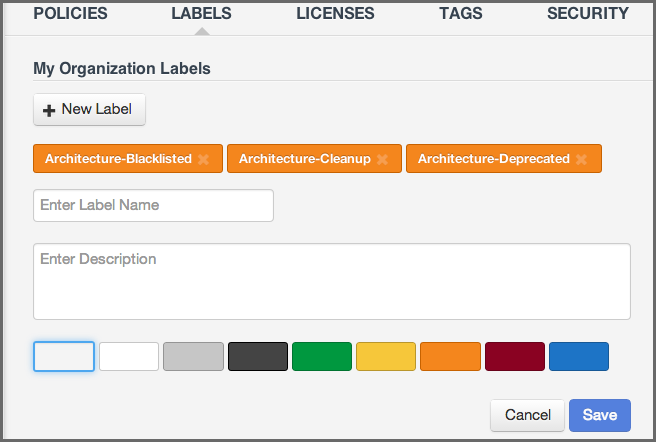This screenshot has height=442, width=656.
Task: Save the new label
Action: (600, 415)
